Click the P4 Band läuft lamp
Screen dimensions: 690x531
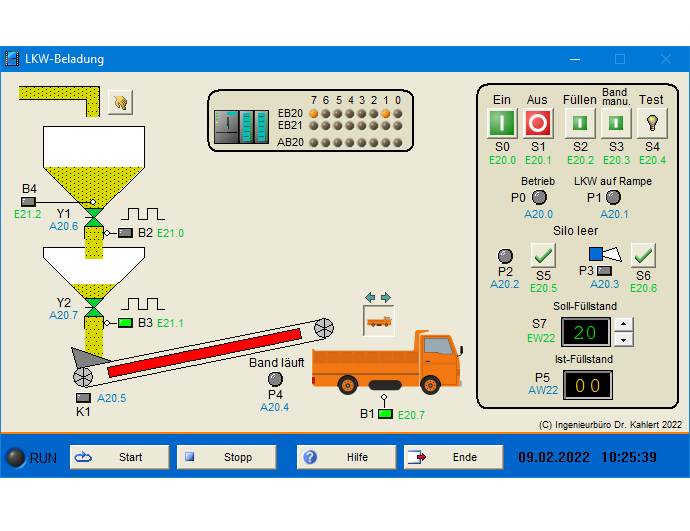click(x=275, y=379)
